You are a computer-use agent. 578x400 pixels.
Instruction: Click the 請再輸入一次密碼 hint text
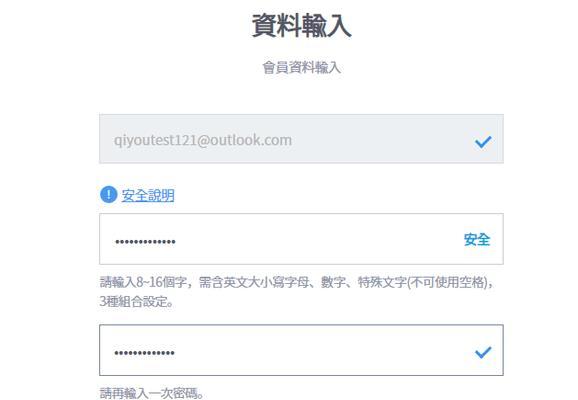[x=152, y=393]
